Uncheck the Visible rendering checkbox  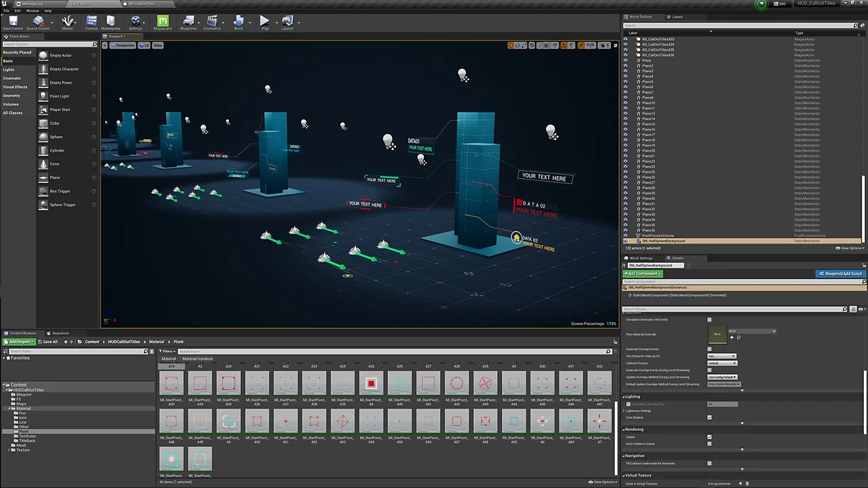point(709,437)
